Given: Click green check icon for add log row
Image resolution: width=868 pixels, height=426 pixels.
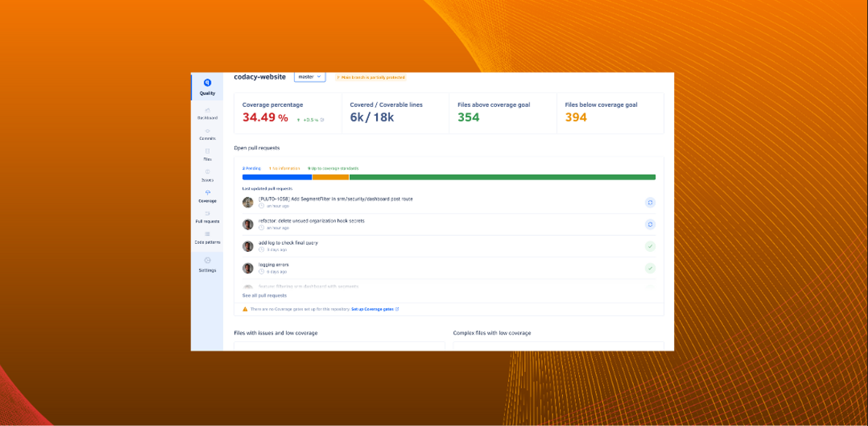Looking at the screenshot, I should tap(651, 247).
